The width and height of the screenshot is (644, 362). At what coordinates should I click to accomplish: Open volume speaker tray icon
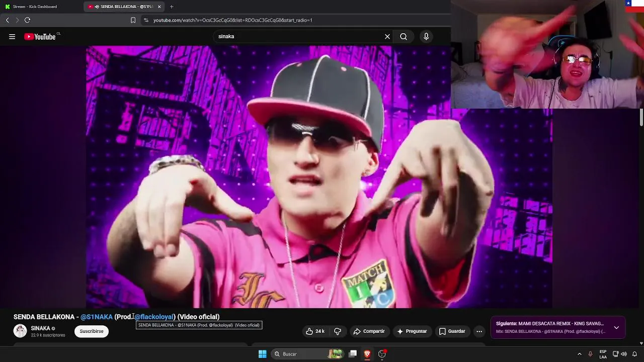click(624, 354)
